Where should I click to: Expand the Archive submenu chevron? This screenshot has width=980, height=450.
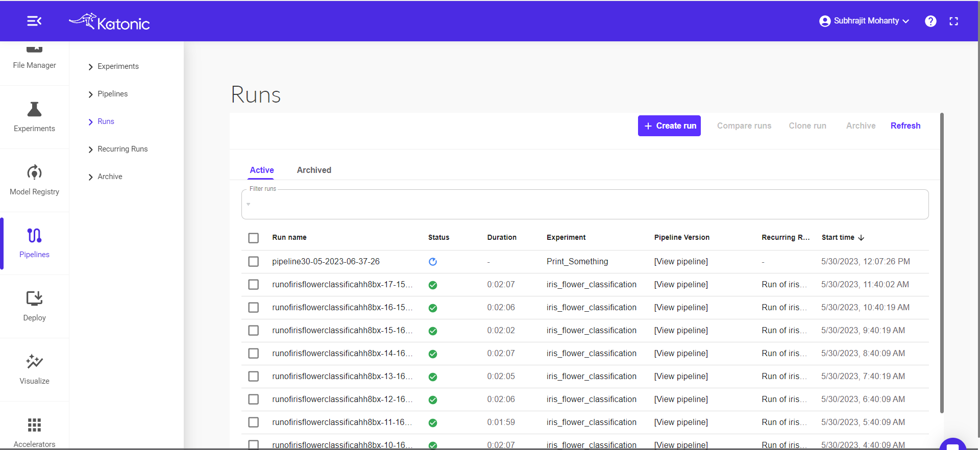pos(90,177)
